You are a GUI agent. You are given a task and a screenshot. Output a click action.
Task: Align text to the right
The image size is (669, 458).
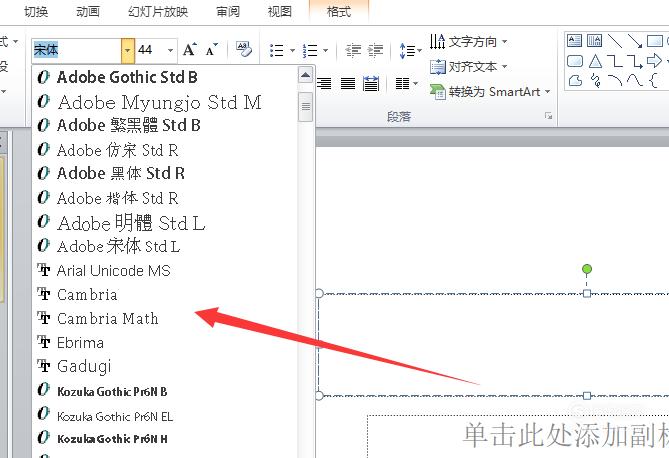click(324, 83)
